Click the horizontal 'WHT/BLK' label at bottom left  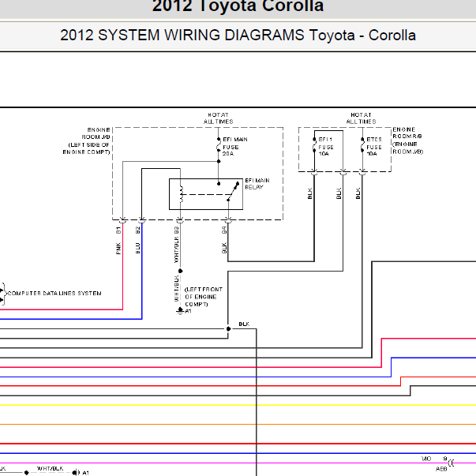click(x=50, y=468)
